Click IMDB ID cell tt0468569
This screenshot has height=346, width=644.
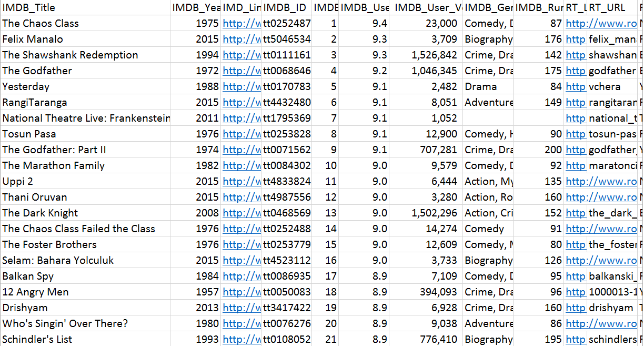click(x=287, y=213)
